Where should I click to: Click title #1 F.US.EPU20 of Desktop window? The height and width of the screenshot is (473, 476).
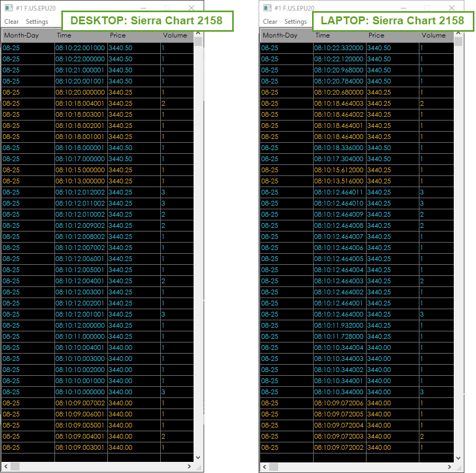pos(36,8)
